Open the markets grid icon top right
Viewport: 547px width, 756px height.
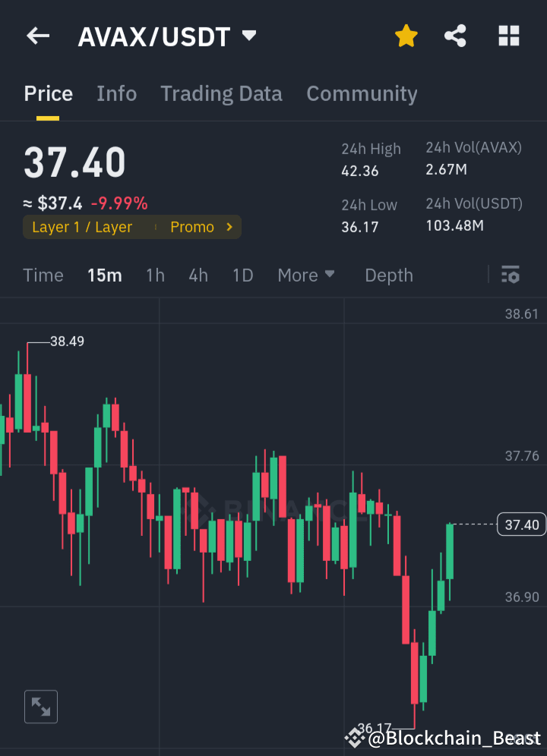508,36
